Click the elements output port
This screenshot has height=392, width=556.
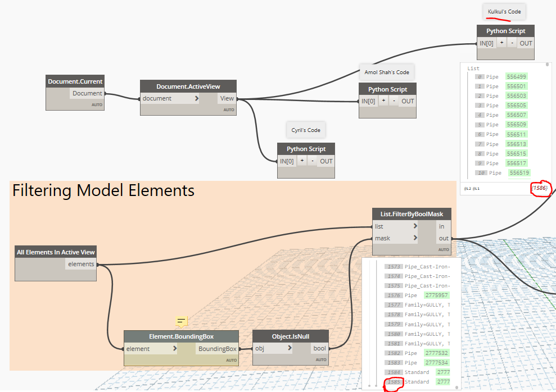(81, 264)
